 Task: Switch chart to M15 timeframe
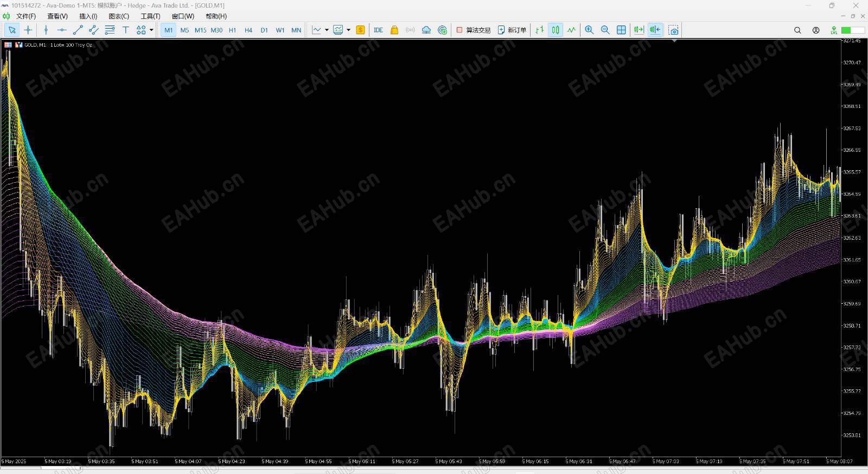coord(201,30)
